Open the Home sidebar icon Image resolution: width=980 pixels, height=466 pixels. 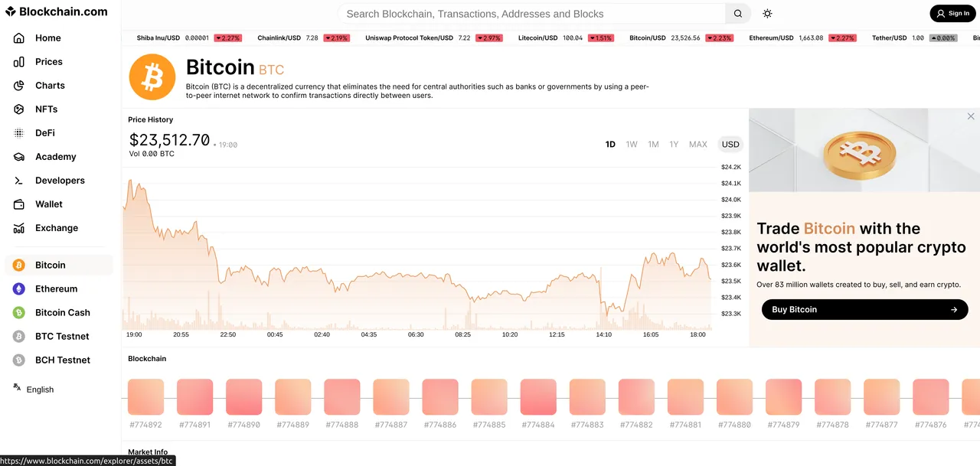click(19, 38)
